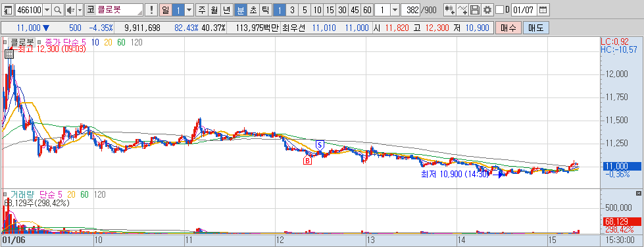Open interval dropdown arrow after 60 button
Image resolution: width=644 pixels, height=247 pixels.
click(395, 10)
